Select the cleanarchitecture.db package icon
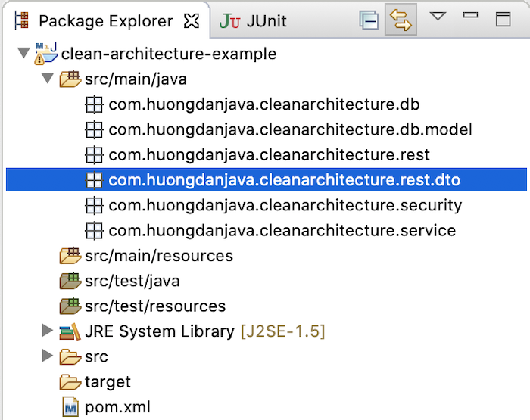This screenshot has height=420, width=530. 94,104
